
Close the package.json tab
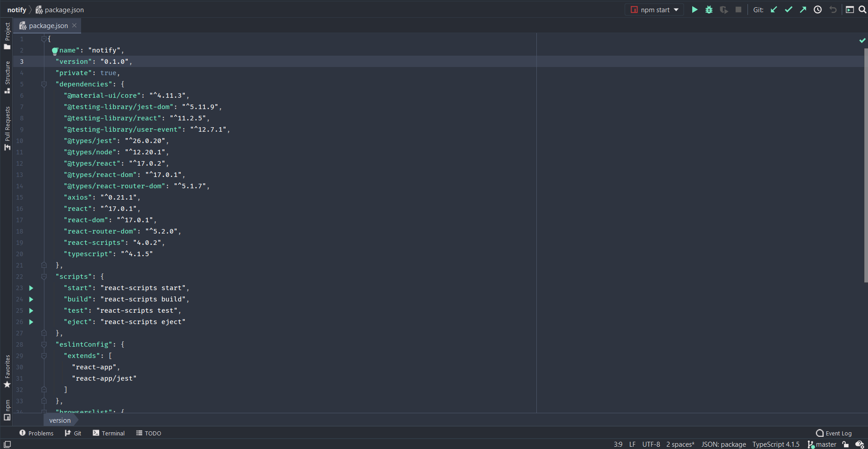click(74, 26)
